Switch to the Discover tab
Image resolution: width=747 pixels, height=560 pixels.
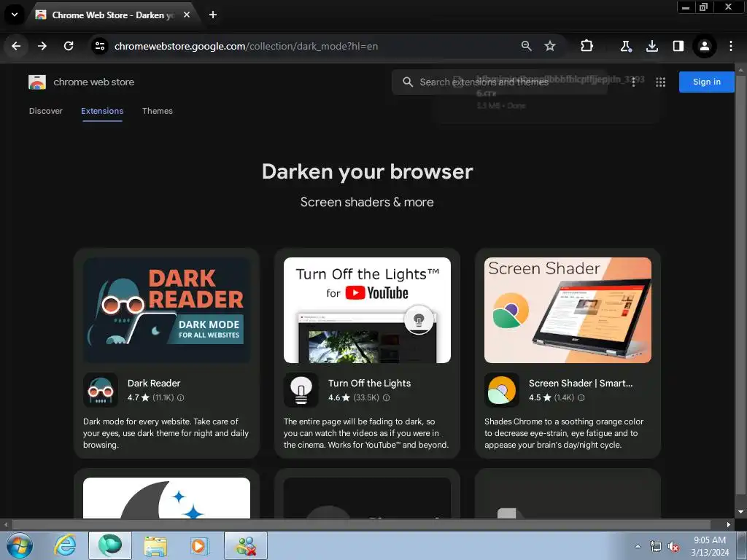[46, 111]
